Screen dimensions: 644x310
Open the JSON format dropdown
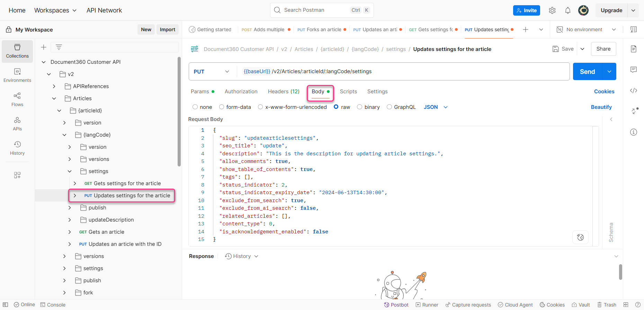point(436,107)
